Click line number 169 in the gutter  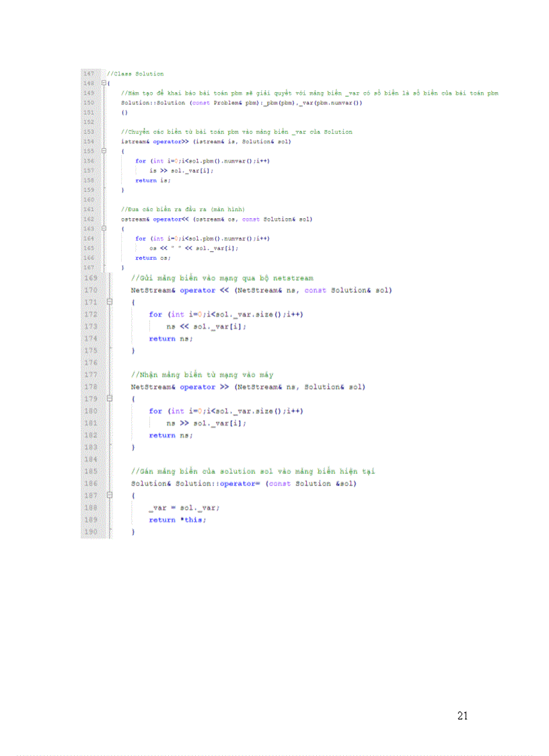tap(91, 278)
